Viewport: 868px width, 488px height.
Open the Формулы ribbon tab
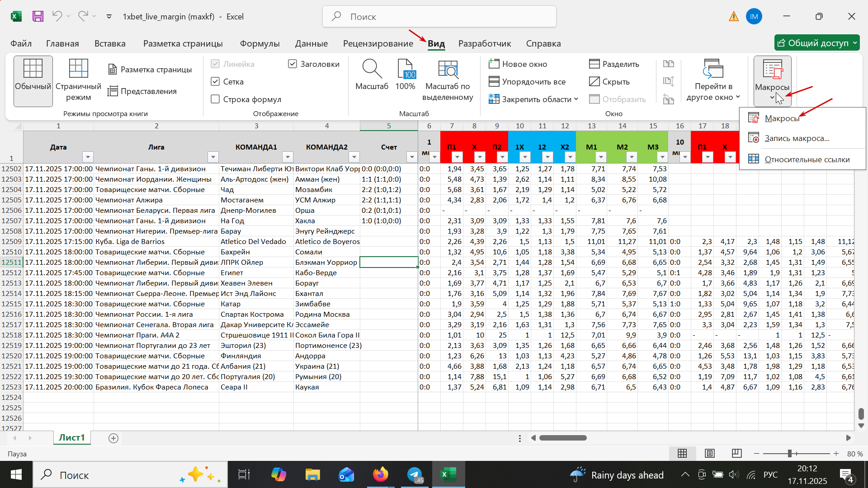pyautogui.click(x=259, y=44)
